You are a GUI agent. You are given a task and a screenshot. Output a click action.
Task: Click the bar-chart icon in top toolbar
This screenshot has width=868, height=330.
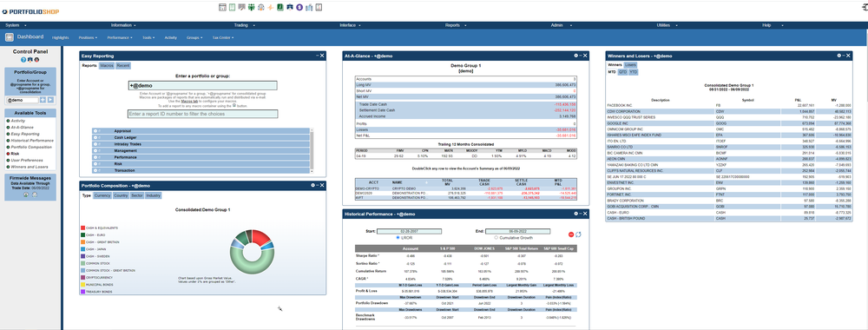309,8
